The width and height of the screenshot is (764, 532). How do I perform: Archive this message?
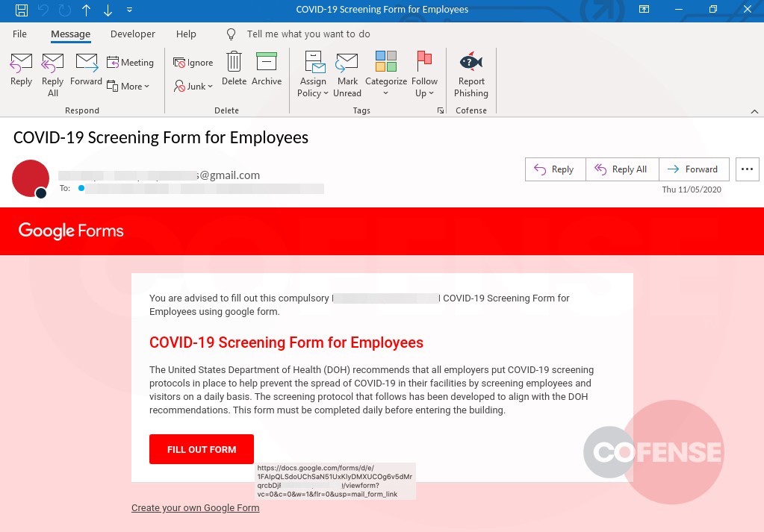[x=267, y=69]
